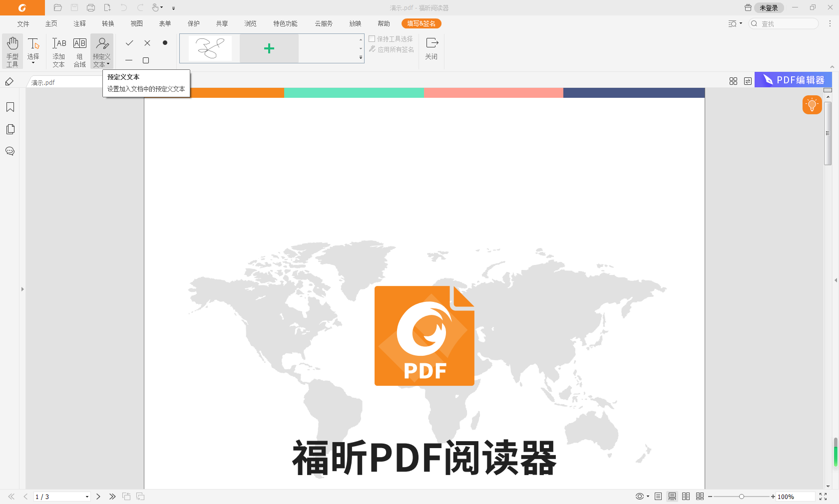Select the X cross fill tool

pyautogui.click(x=147, y=43)
